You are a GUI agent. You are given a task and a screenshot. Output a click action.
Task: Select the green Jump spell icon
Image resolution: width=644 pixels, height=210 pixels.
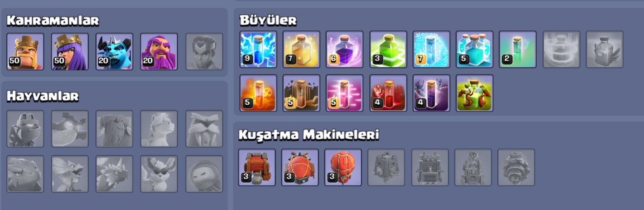[x=388, y=49]
